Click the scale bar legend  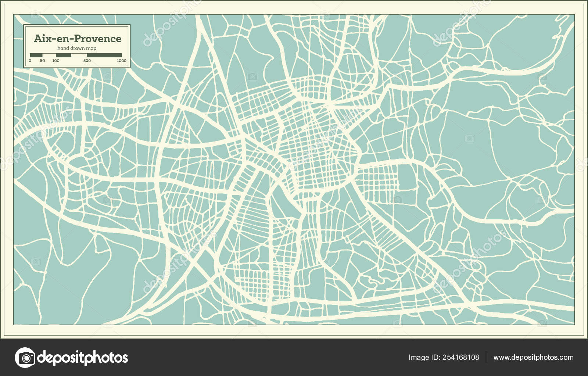(76, 55)
